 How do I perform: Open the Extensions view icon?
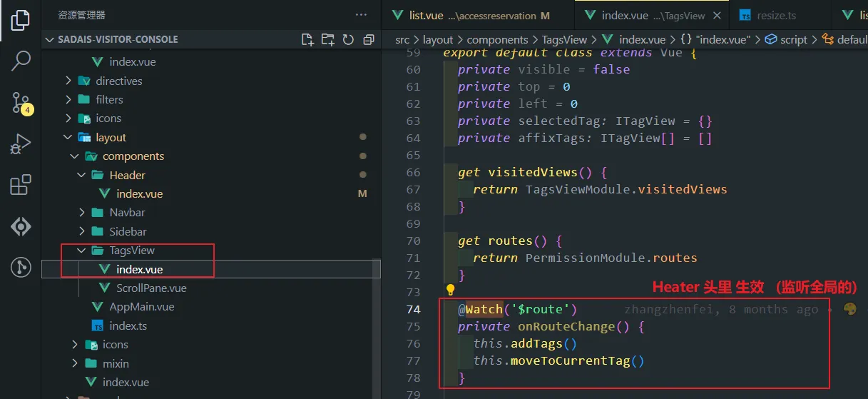click(21, 186)
